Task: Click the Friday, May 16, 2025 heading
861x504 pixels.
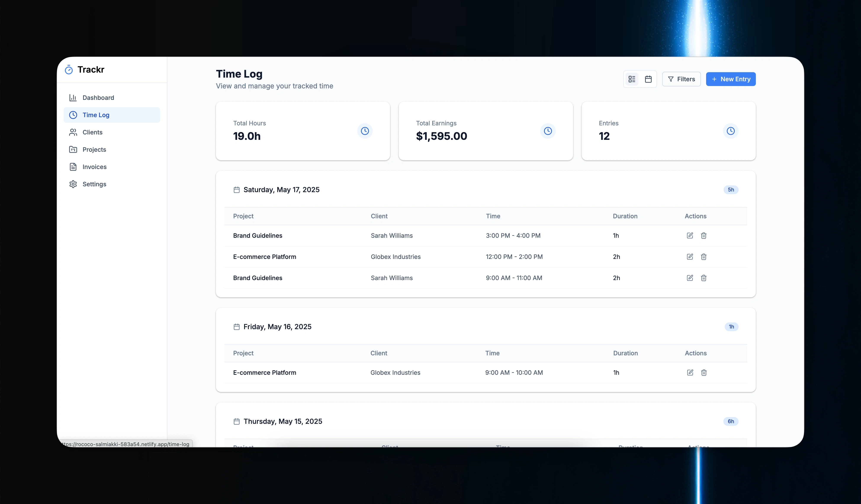Action: tap(277, 327)
